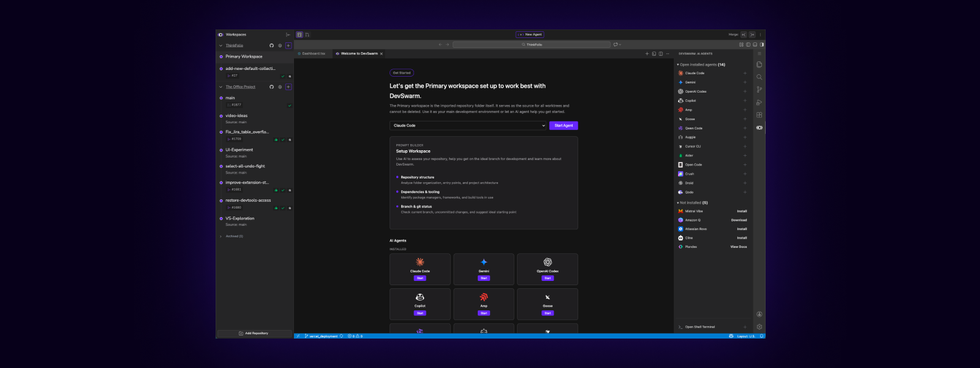Click the merge-in arrow button
The width and height of the screenshot is (980, 368).
[744, 34]
